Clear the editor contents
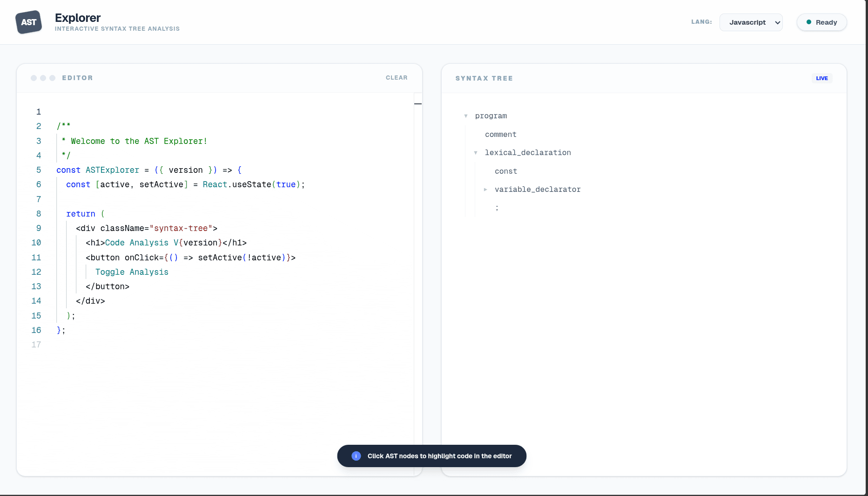868x496 pixels. click(x=396, y=78)
